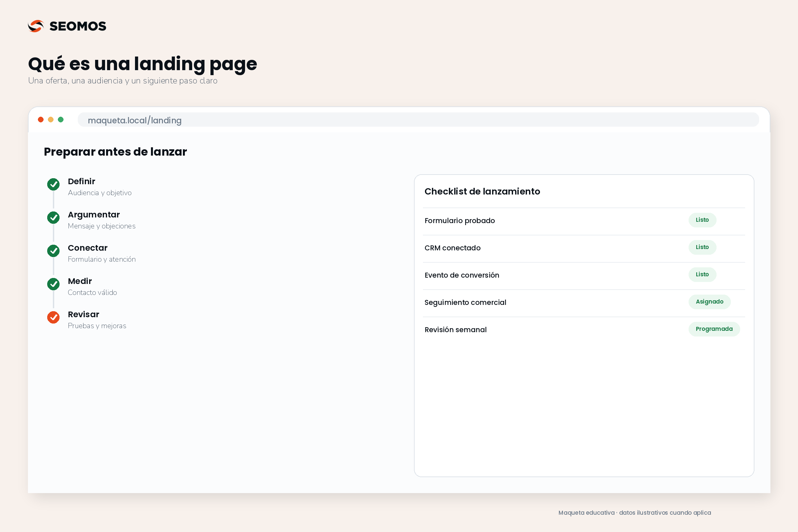Click the 'CRM conectado' checklist row label
Viewport: 798px width, 532px height.
point(453,248)
